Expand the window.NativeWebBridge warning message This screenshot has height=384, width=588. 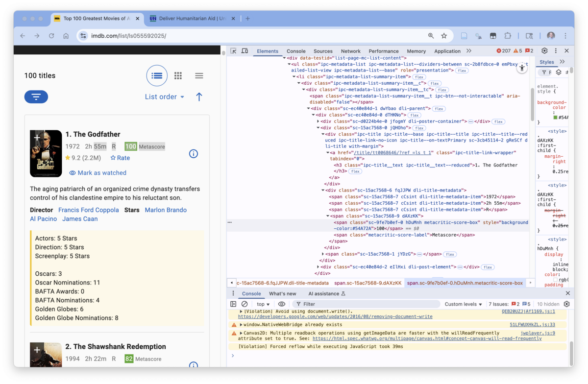(241, 325)
